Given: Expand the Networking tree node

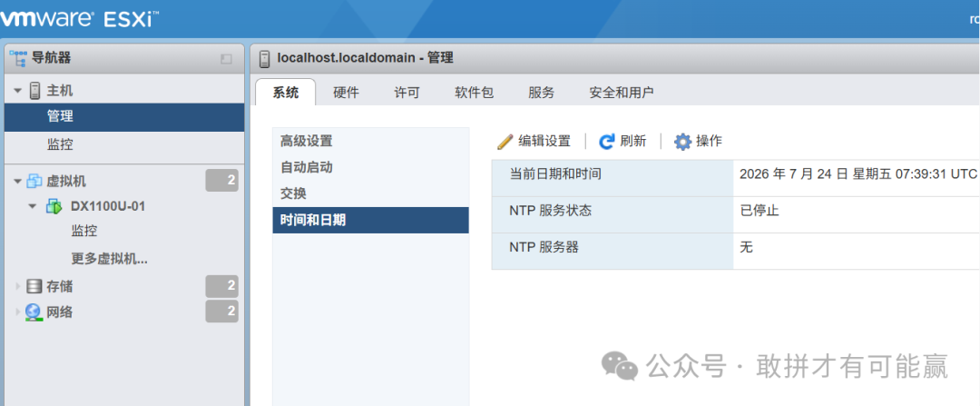Looking at the screenshot, I should coord(18,312).
